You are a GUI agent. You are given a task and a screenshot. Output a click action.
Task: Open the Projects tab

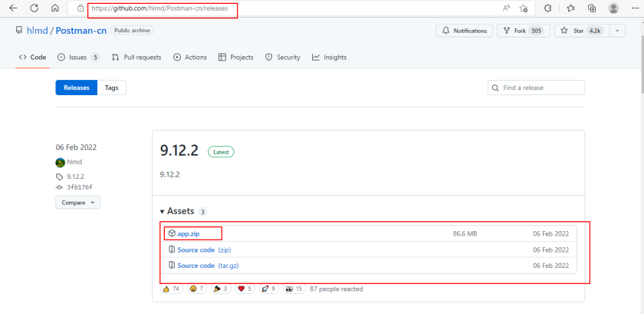(x=236, y=58)
